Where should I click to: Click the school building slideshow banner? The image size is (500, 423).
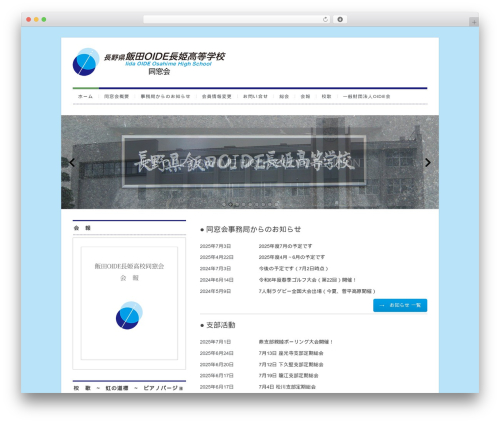(250, 162)
